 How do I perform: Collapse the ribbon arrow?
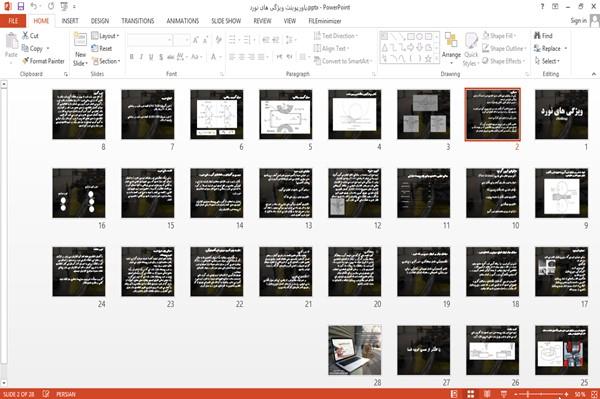(593, 74)
